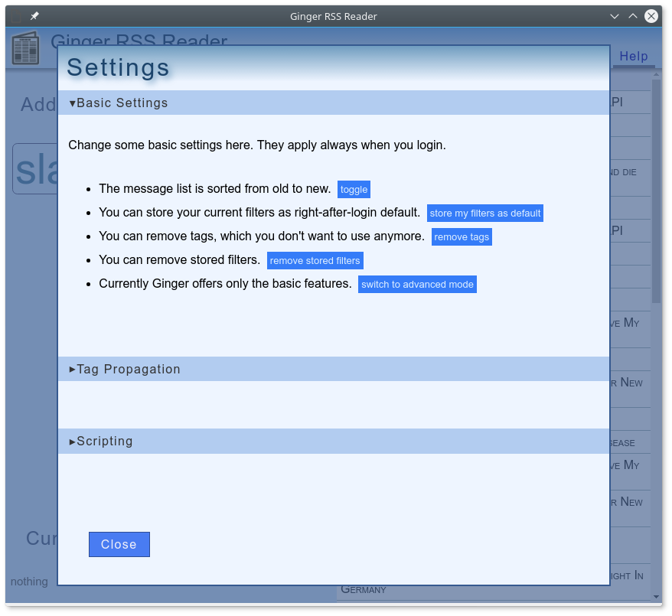This screenshot has height=616, width=672.
Task: Click text 'Change some basic settings here'
Action: [161, 145]
